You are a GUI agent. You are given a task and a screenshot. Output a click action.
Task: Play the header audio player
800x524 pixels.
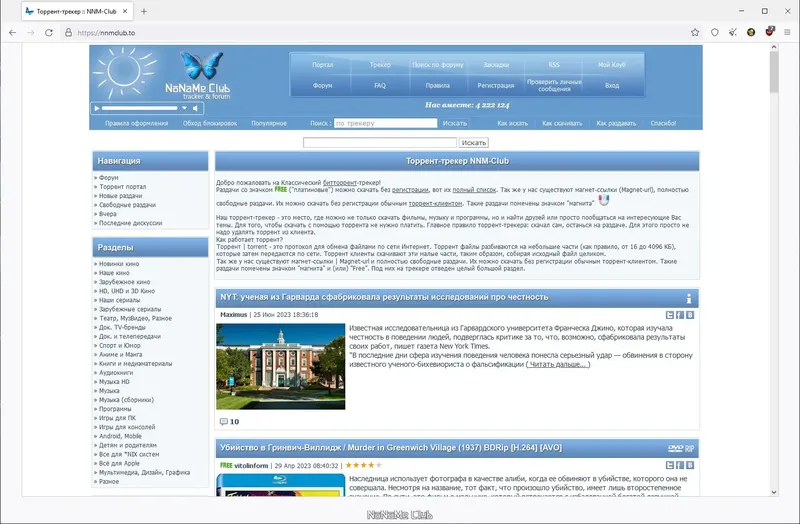(96, 108)
